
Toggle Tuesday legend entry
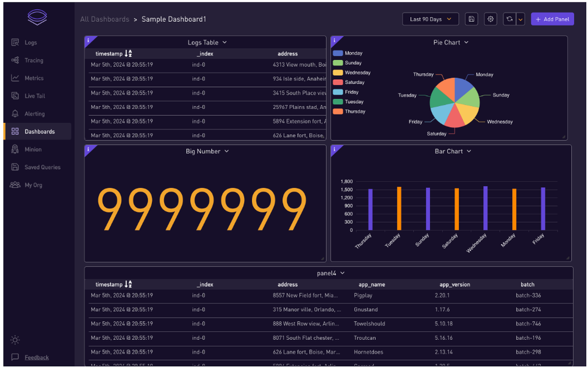[x=349, y=102]
